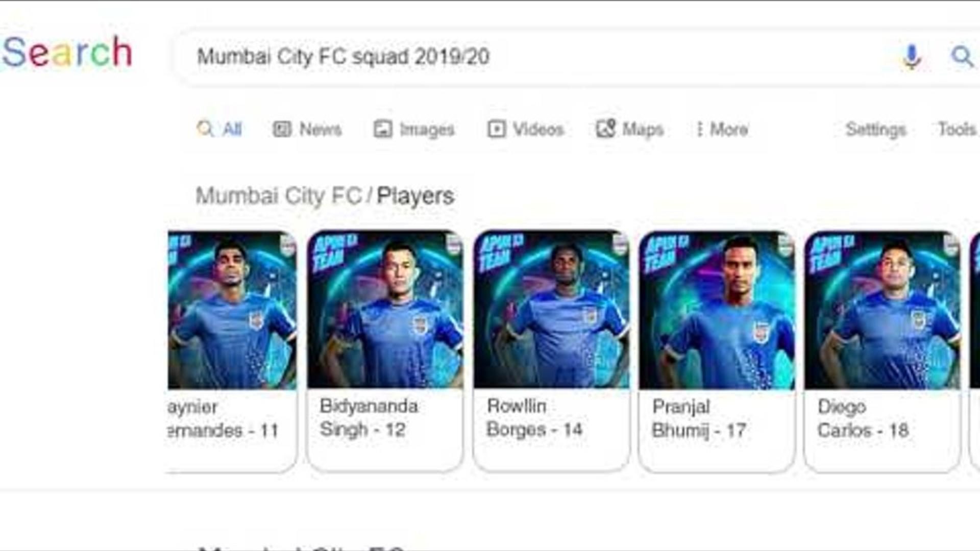The image size is (980, 551).
Task: Switch to the Images search tab
Action: pyautogui.click(x=414, y=129)
